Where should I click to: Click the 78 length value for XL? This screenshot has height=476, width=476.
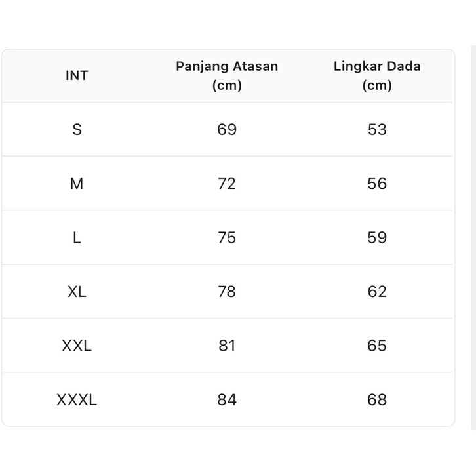click(227, 292)
